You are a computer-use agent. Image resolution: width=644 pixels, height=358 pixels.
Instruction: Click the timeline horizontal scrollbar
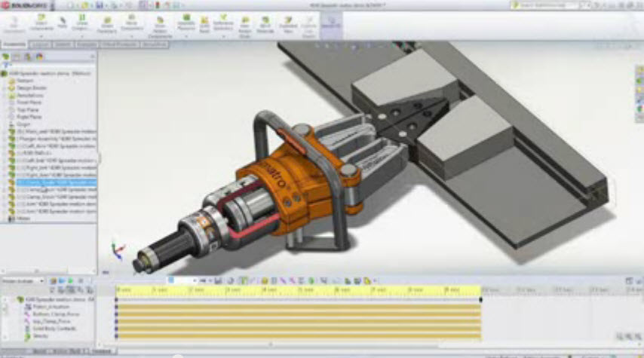click(x=271, y=344)
